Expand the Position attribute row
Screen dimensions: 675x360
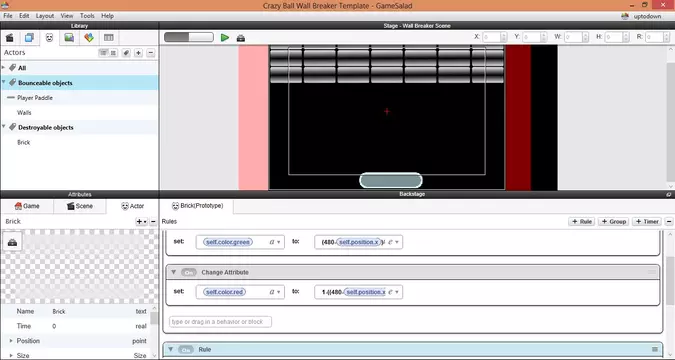coord(11,341)
